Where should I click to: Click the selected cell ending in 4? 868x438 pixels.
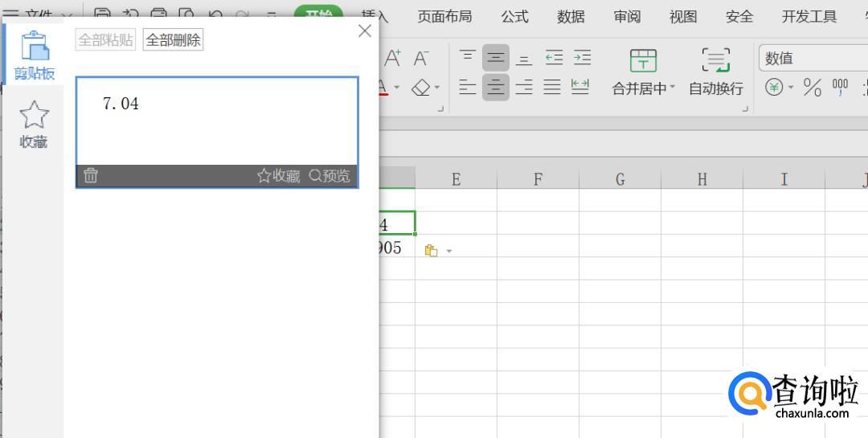pos(397,223)
